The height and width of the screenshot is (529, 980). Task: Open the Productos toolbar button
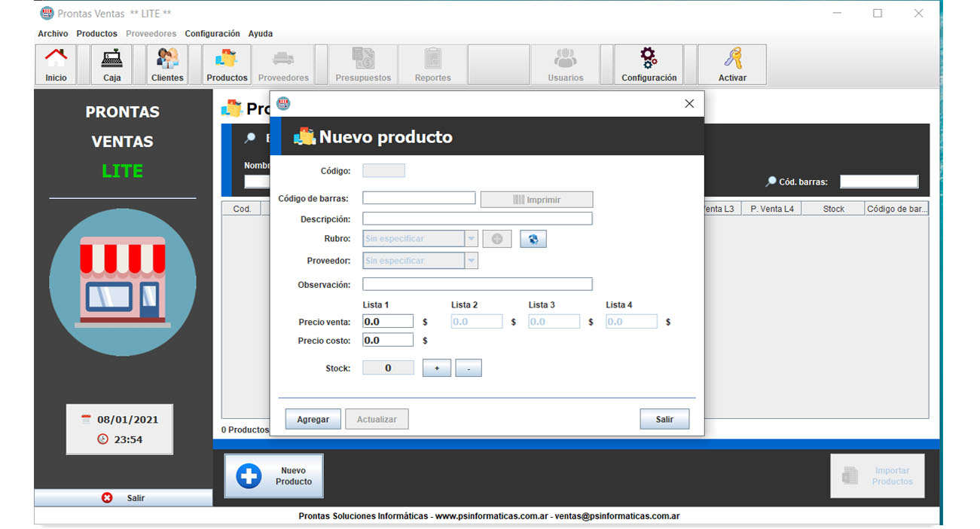point(227,65)
